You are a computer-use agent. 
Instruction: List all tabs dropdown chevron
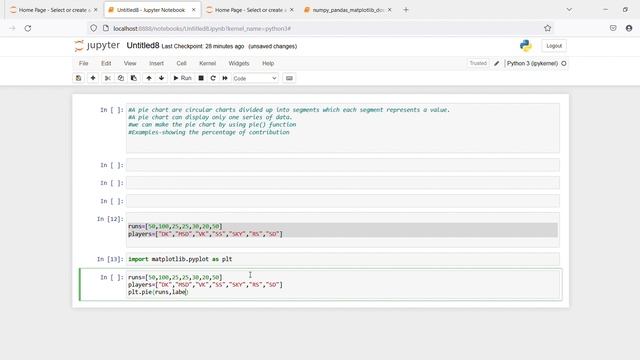569,10
